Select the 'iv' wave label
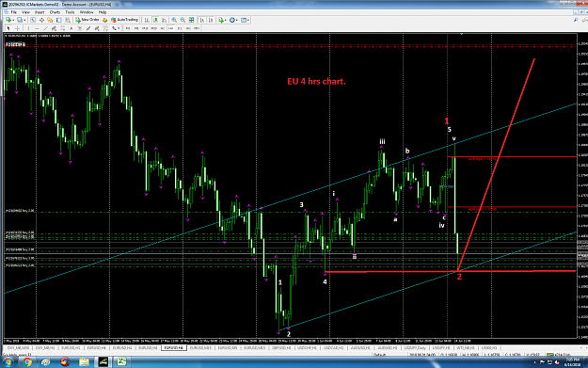This screenshot has height=368, width=588. (442, 226)
